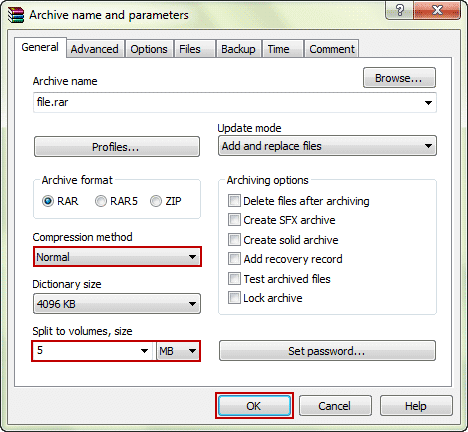This screenshot has width=468, height=432.
Task: Expand the archive name history arrow
Action: coord(428,103)
